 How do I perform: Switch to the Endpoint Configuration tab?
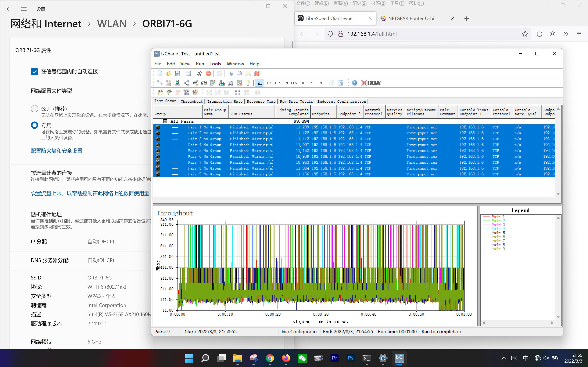pyautogui.click(x=341, y=101)
